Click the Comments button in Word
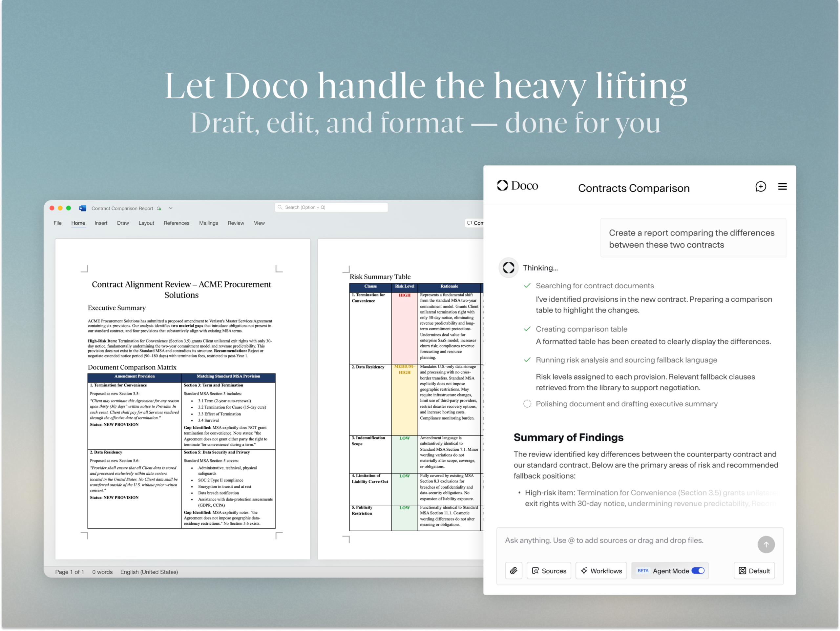 pyautogui.click(x=475, y=223)
